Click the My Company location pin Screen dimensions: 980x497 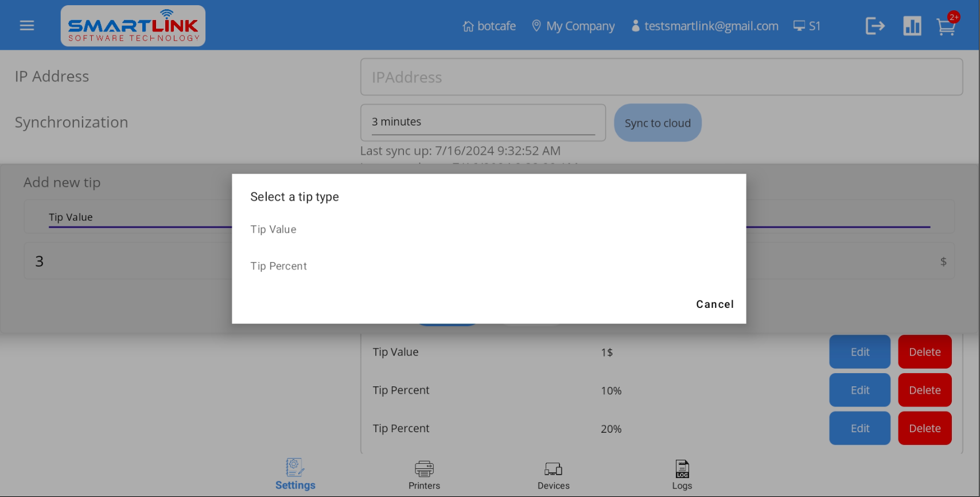click(536, 26)
